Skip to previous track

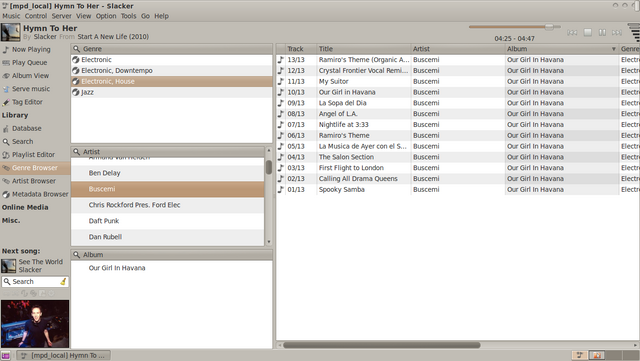[x=572, y=32]
